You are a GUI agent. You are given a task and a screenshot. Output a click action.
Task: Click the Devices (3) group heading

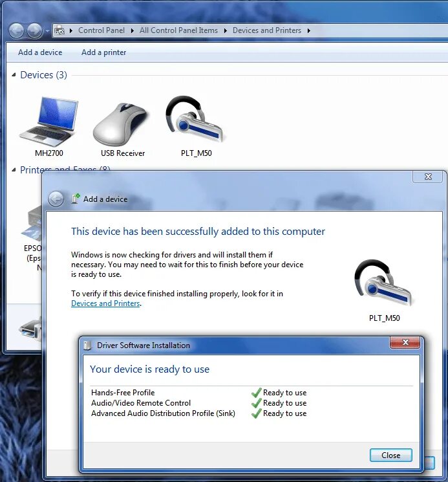coord(43,74)
